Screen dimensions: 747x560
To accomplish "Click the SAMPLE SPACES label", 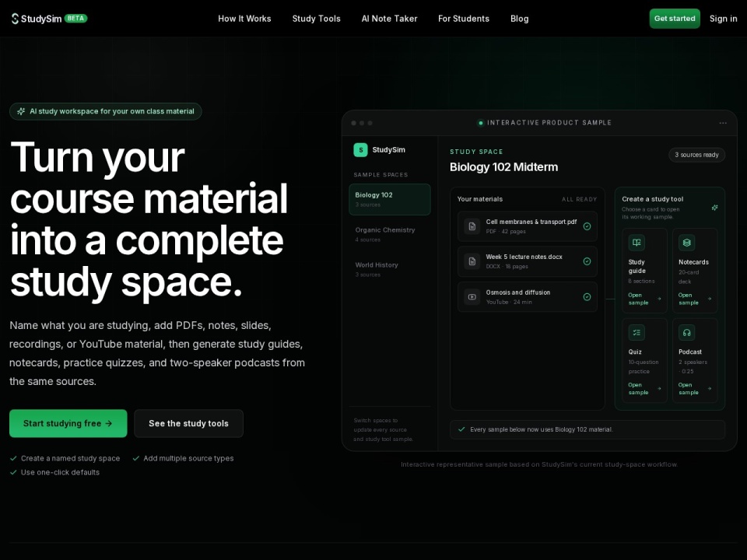I will point(381,175).
